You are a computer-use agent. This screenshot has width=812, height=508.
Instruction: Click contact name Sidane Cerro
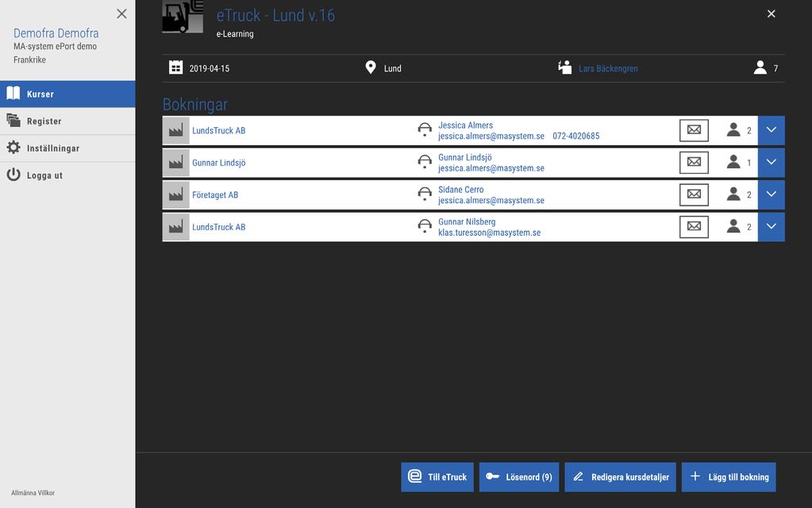(461, 190)
